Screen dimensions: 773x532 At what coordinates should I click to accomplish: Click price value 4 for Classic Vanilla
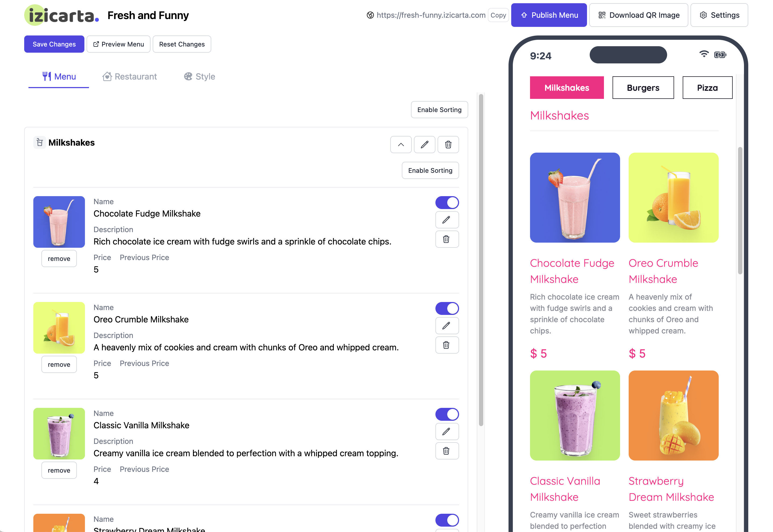click(x=96, y=481)
